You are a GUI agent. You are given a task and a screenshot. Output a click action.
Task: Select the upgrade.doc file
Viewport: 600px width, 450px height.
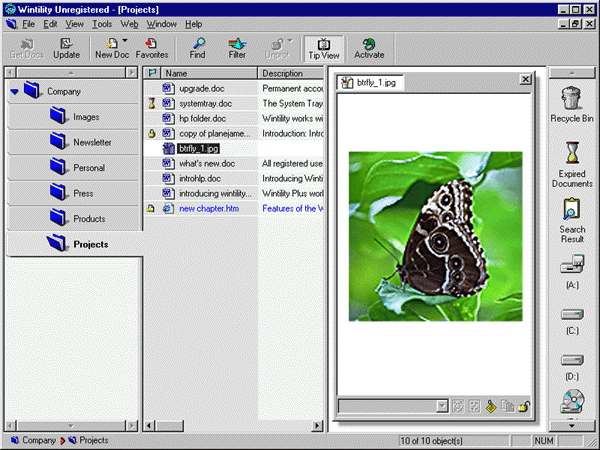click(x=207, y=88)
